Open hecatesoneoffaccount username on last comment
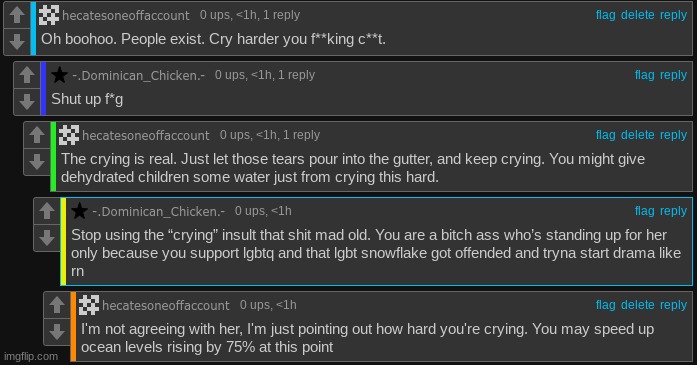697x365 pixels. click(166, 305)
